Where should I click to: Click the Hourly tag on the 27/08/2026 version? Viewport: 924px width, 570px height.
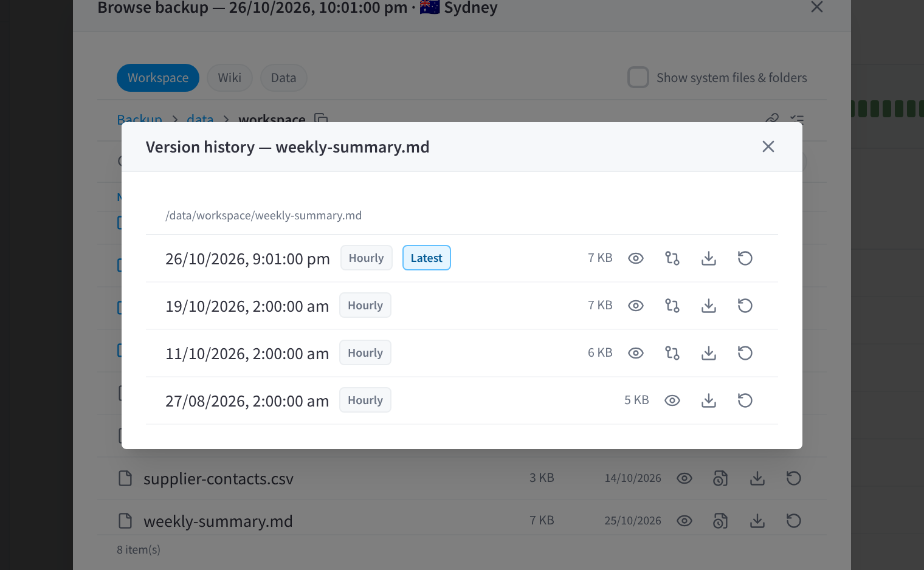click(x=365, y=400)
